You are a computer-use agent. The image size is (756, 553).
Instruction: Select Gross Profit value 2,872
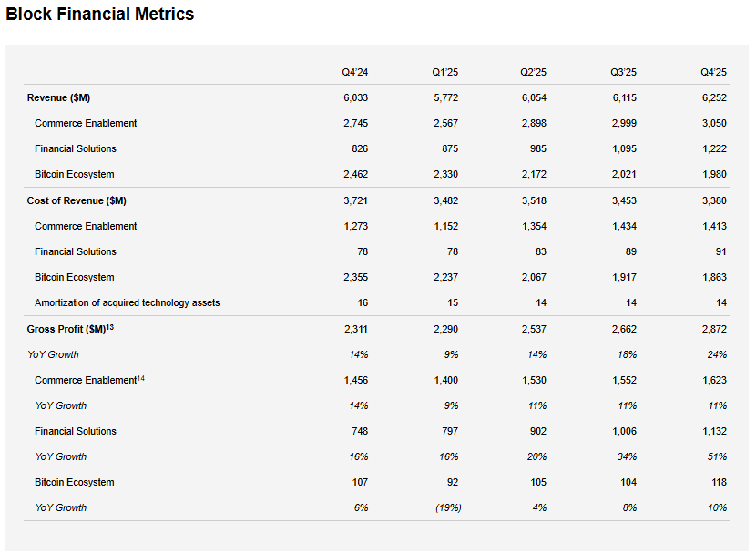click(714, 329)
